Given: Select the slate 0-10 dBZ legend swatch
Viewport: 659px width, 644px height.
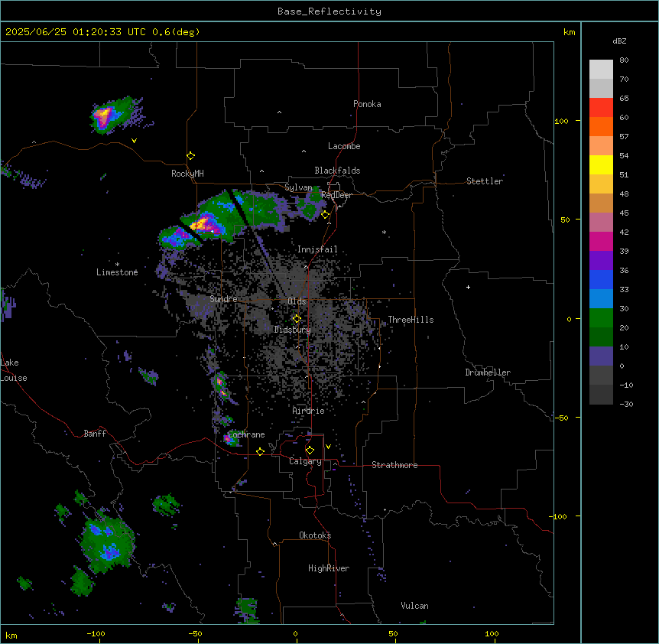Looking at the screenshot, I should (x=601, y=356).
